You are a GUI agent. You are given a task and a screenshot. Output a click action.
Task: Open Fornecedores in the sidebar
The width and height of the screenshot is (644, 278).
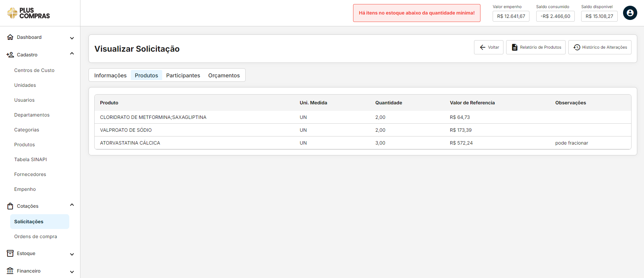point(30,174)
